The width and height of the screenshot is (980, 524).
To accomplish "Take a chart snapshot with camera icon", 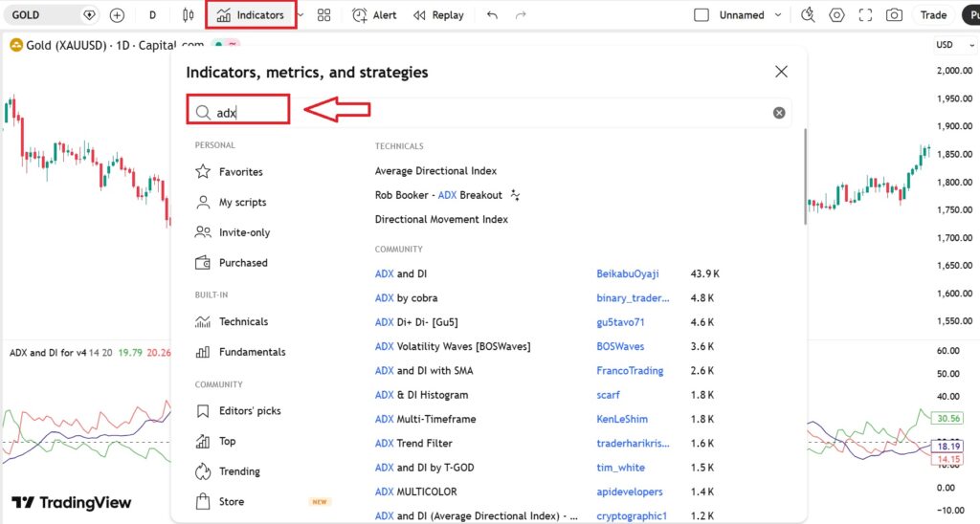I will (894, 15).
